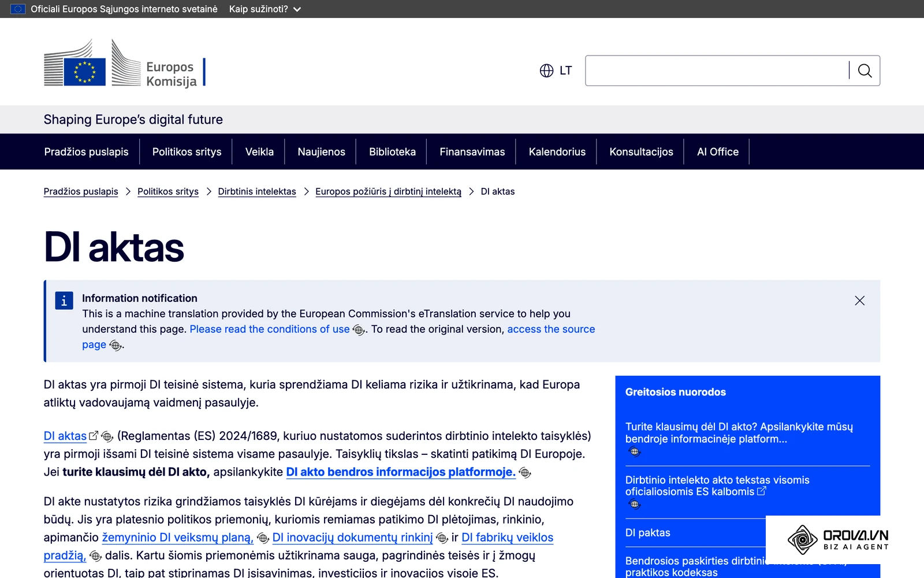Image resolution: width=924 pixels, height=578 pixels.
Task: Click external link icon beside 'DI aktas' link
Action: [94, 435]
